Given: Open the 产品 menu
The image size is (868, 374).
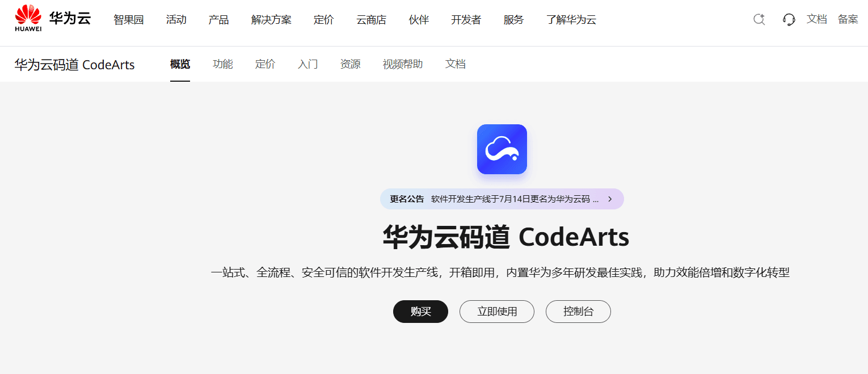Looking at the screenshot, I should click(x=219, y=20).
